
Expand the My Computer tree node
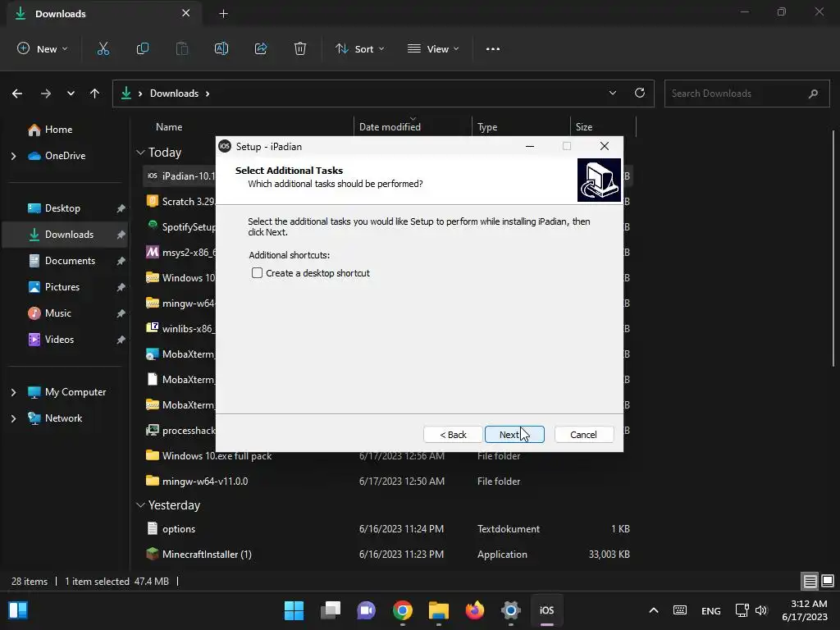tap(13, 392)
